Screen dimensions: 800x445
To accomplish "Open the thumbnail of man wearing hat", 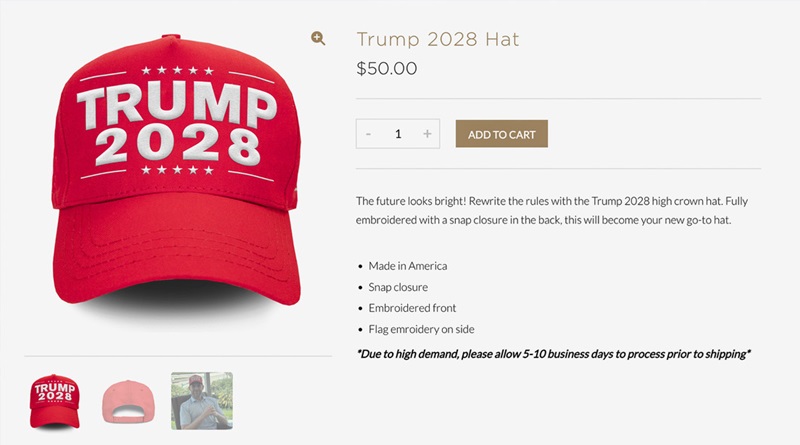I will click(202, 401).
